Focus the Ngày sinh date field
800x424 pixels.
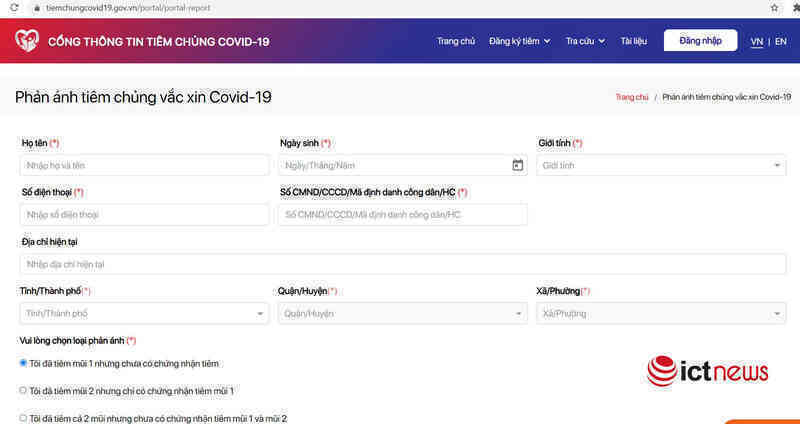(x=403, y=165)
